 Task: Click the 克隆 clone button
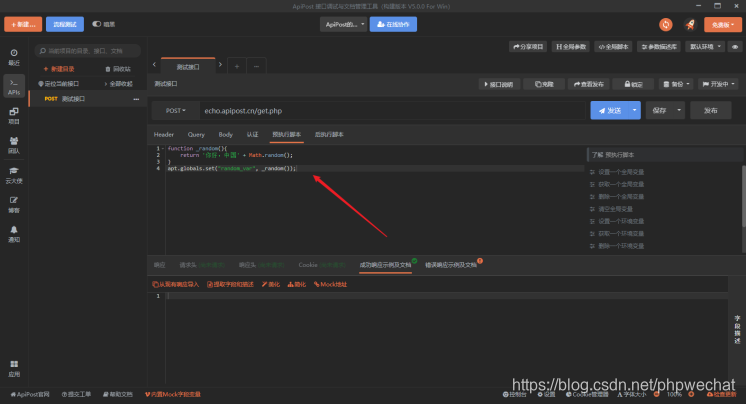[544, 84]
